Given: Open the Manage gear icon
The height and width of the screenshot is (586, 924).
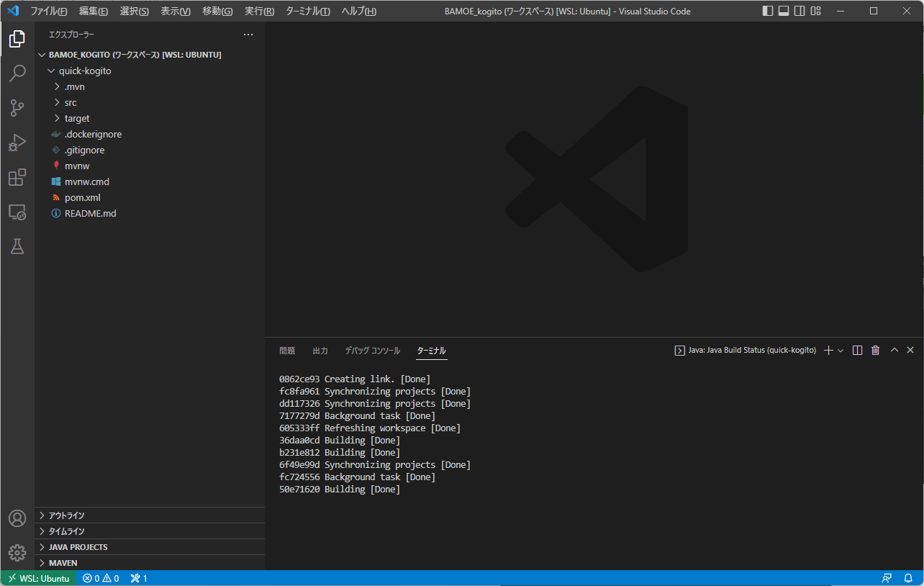Looking at the screenshot, I should [17, 553].
